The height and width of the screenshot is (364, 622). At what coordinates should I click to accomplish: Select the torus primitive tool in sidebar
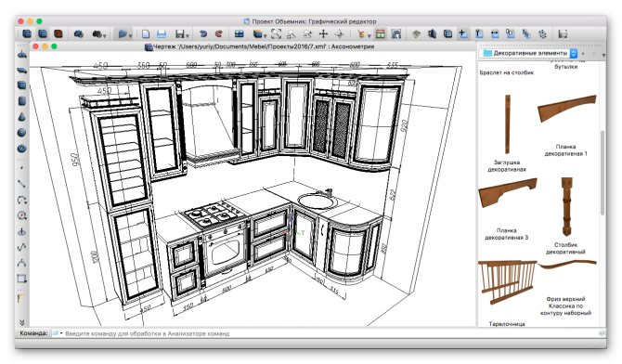point(22,149)
